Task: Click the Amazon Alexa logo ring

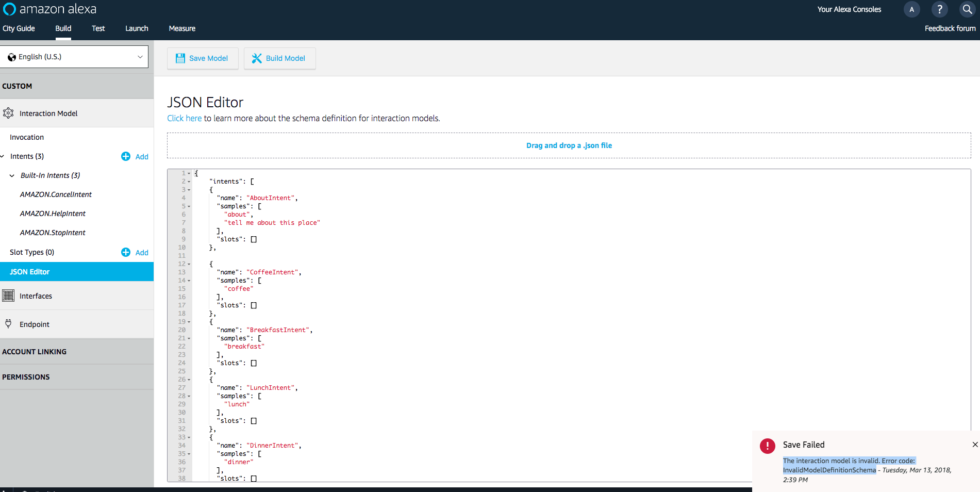Action: coord(9,9)
